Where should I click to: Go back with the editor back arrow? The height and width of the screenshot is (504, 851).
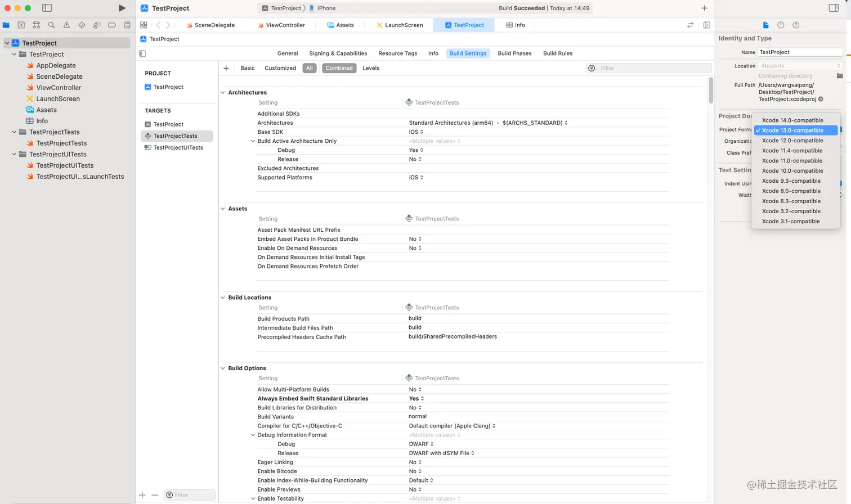pyautogui.click(x=158, y=25)
